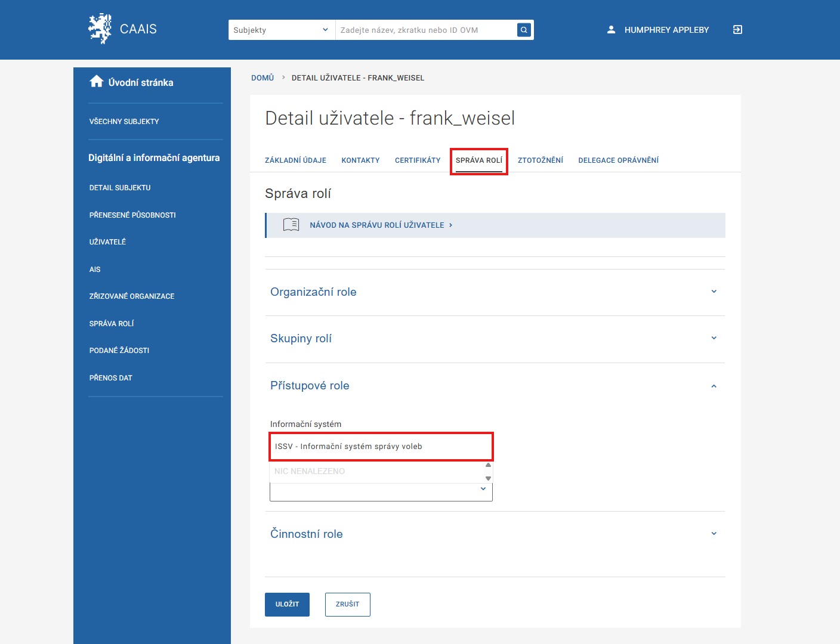Collapse the Přístupové role section

(x=714, y=386)
